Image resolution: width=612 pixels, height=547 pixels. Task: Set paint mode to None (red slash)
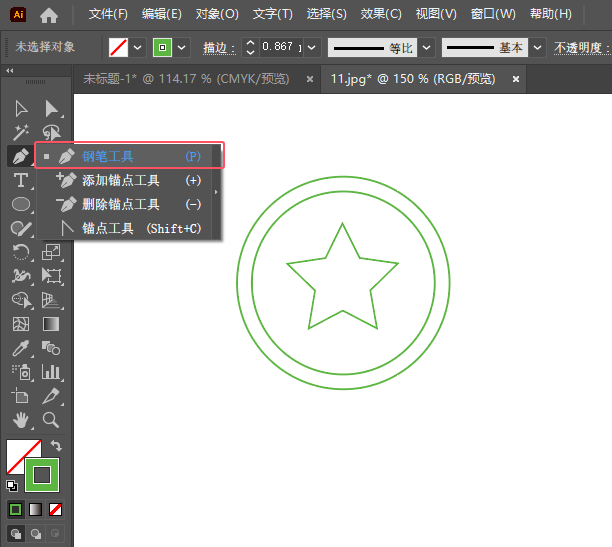point(56,509)
